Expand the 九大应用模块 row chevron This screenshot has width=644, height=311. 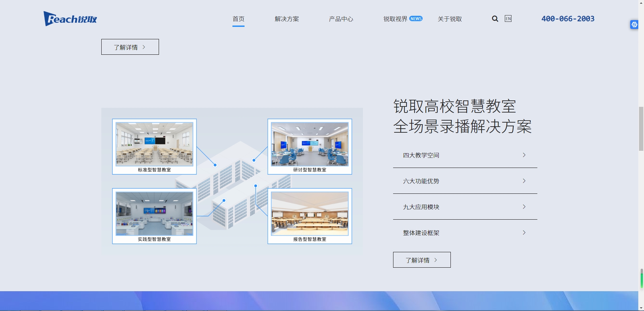point(524,207)
